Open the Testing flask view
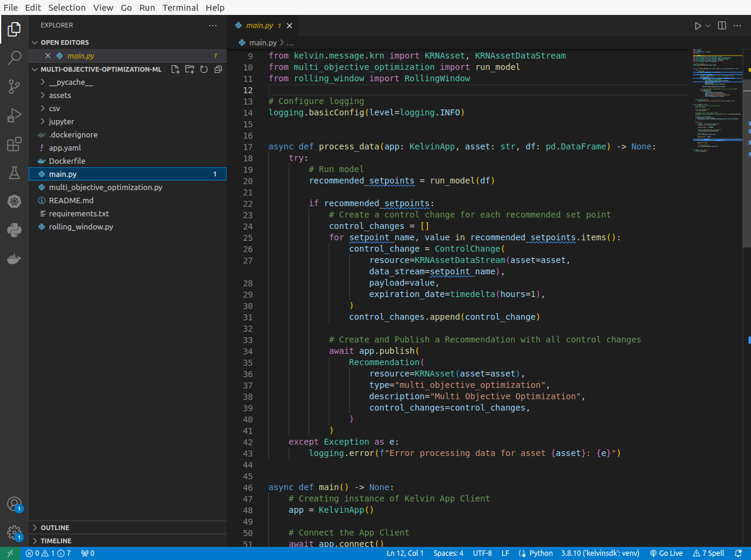This screenshot has height=560, width=751. (x=14, y=173)
